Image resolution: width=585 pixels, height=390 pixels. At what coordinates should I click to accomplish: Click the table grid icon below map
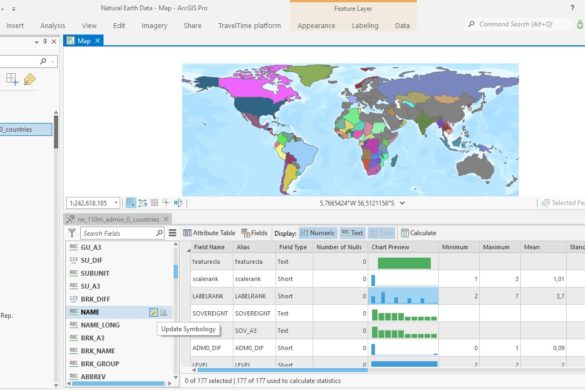tap(154, 203)
